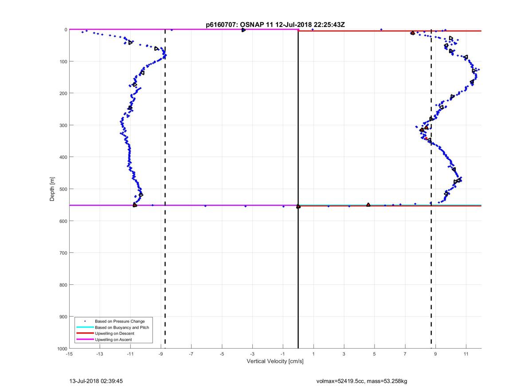Click x-axis tick label '-11'

(130, 354)
